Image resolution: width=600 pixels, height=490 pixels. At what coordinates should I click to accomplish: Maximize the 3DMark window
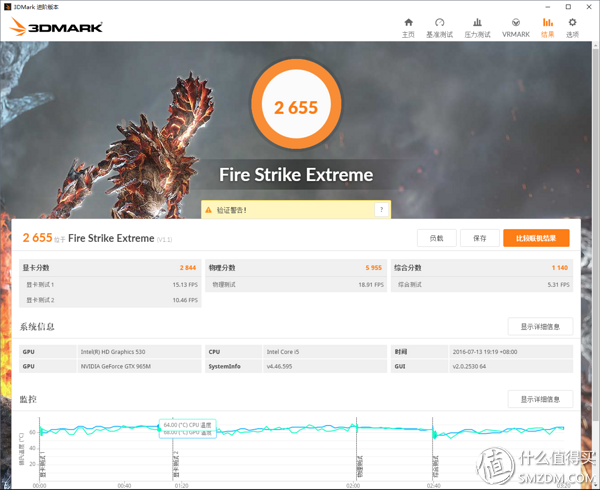pyautogui.click(x=569, y=7)
